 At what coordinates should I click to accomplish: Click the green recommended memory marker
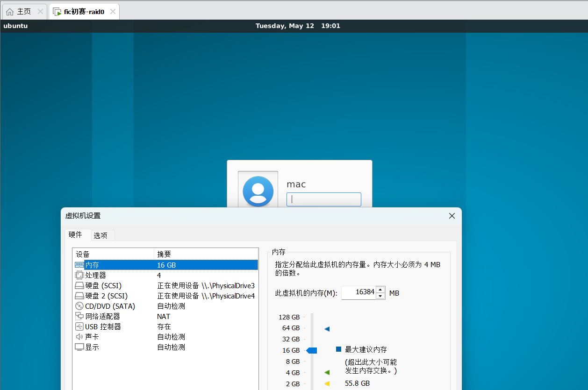(327, 372)
